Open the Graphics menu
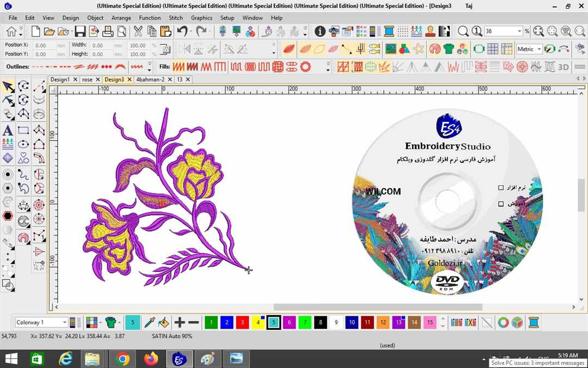588x368 pixels. [x=201, y=17]
